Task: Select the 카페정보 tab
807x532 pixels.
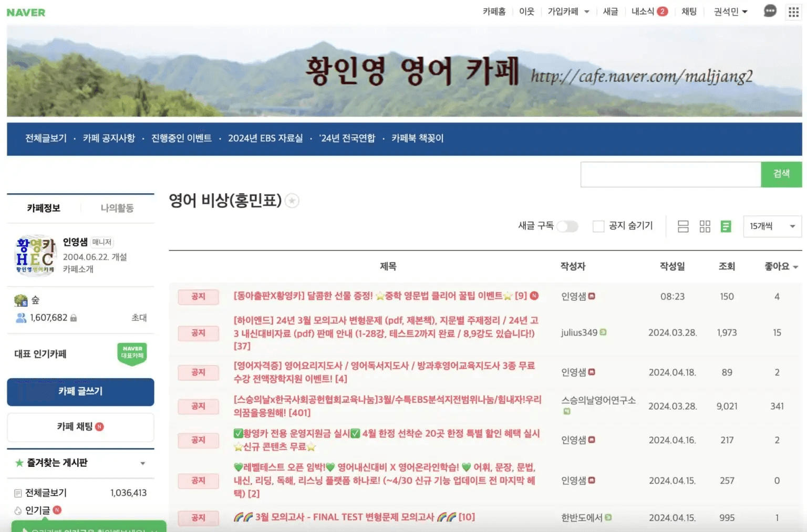Action: (44, 208)
